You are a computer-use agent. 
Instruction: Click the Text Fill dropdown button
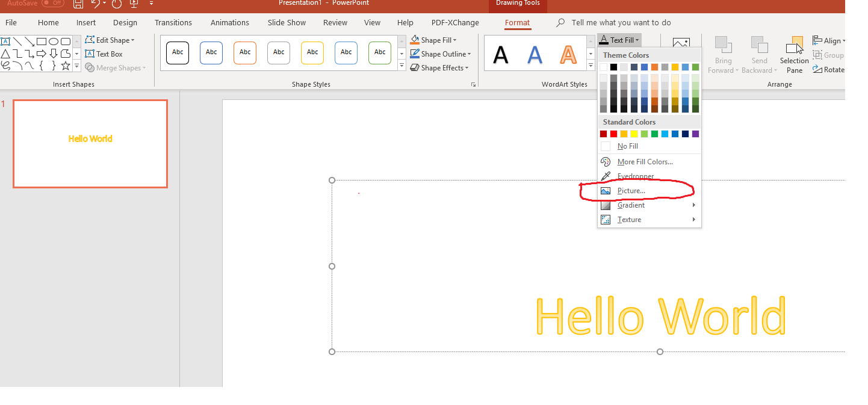619,40
